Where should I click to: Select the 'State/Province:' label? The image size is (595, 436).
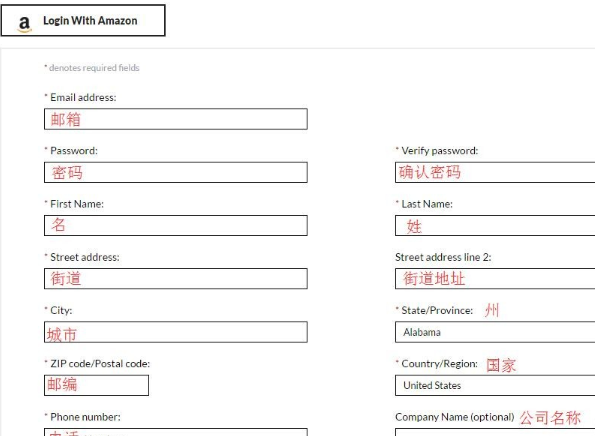pos(437,310)
